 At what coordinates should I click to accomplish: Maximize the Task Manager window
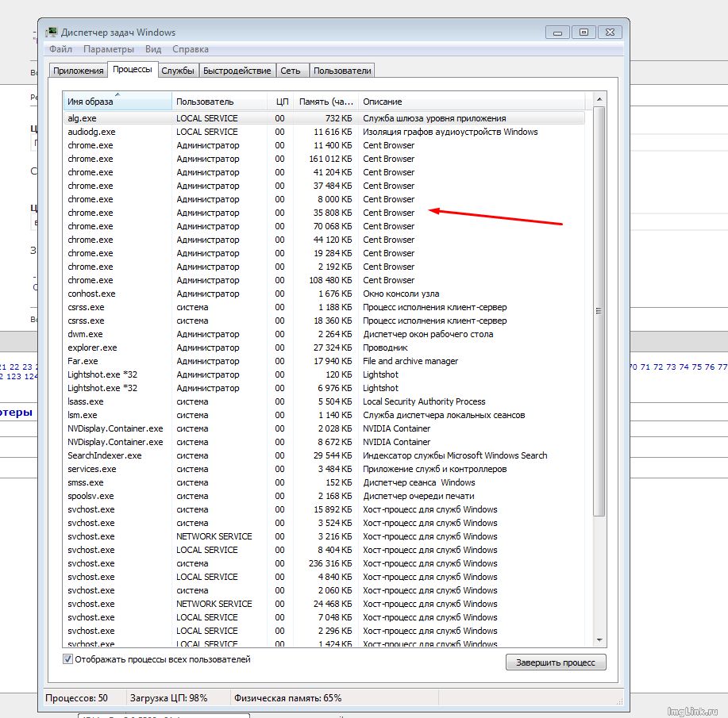coord(584,33)
